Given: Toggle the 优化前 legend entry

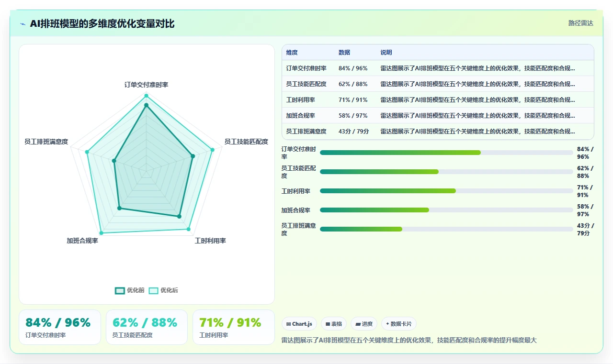Looking at the screenshot, I should (130, 290).
